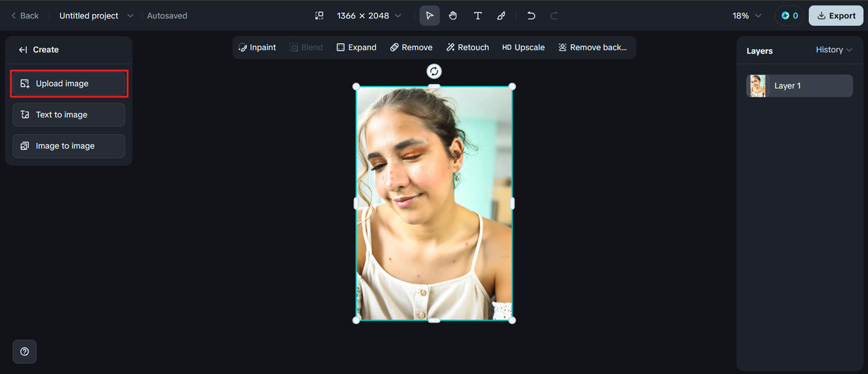Image resolution: width=868 pixels, height=374 pixels.
Task: Click the canvas resize icon
Action: pyautogui.click(x=319, y=16)
